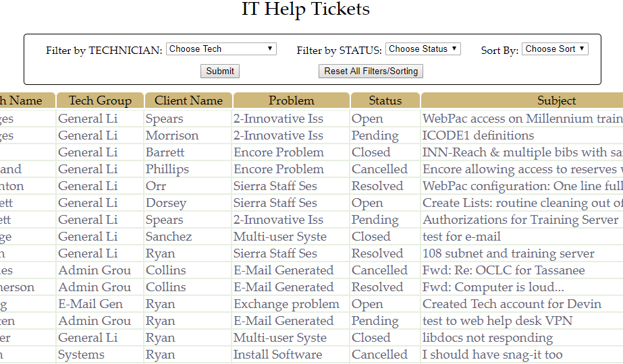
Task: Open the 'test for e-mail' ticket subject
Action: [462, 237]
